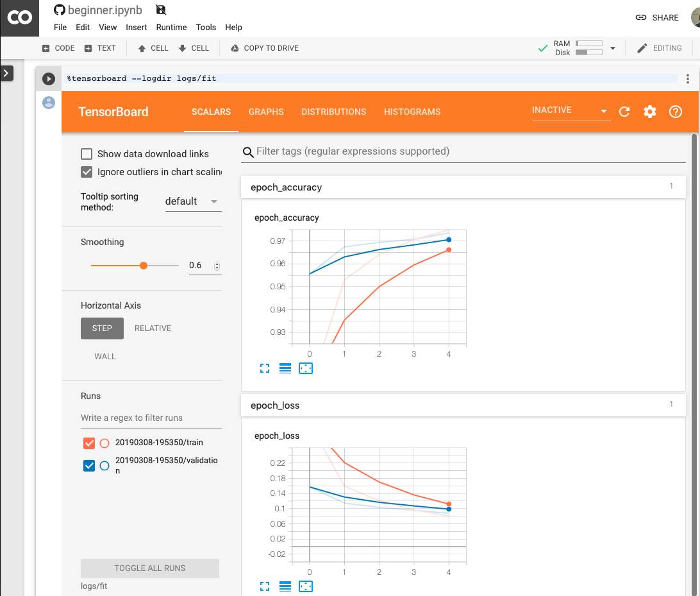The image size is (700, 596).
Task: Click the Filter tags search field
Action: point(463,151)
